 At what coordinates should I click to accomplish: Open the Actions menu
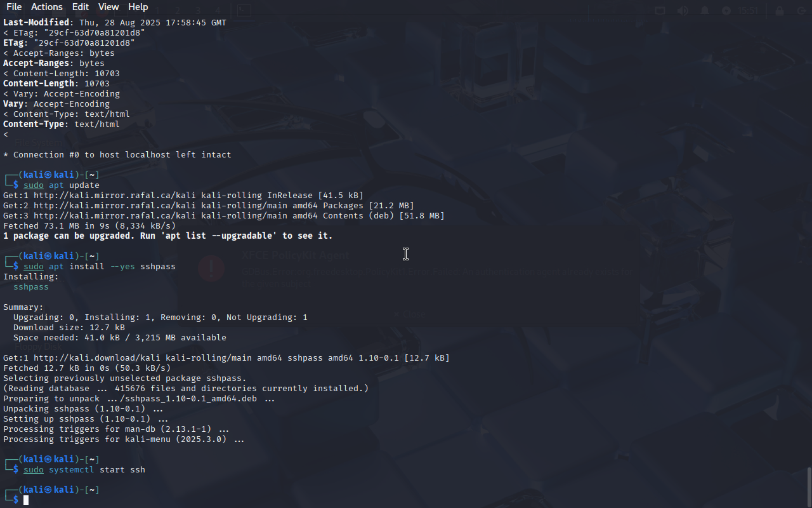(47, 7)
